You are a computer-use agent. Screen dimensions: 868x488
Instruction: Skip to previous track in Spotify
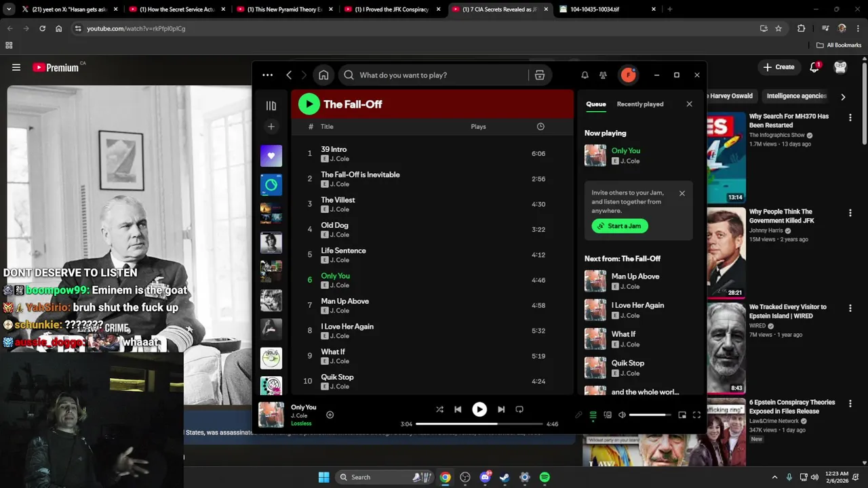click(x=458, y=409)
